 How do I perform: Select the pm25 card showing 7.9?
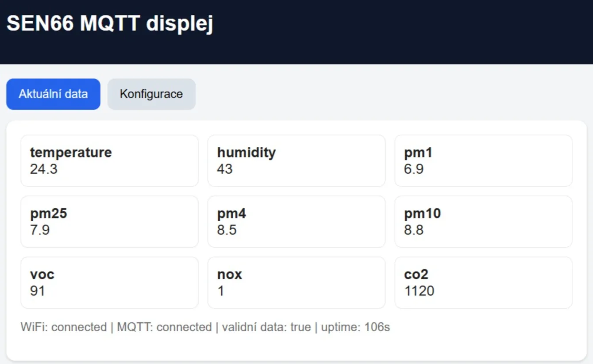tap(109, 221)
